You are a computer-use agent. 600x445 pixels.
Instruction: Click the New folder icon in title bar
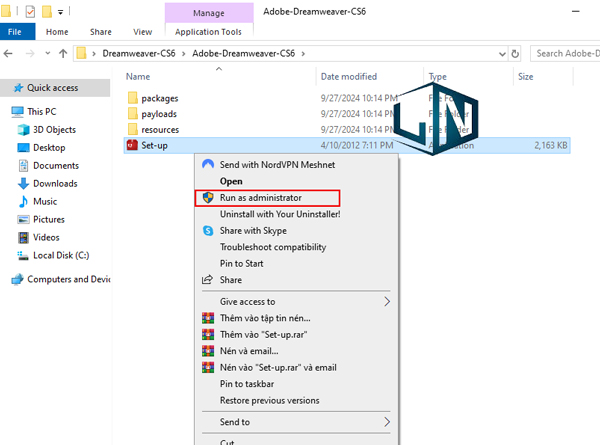[x=47, y=12]
